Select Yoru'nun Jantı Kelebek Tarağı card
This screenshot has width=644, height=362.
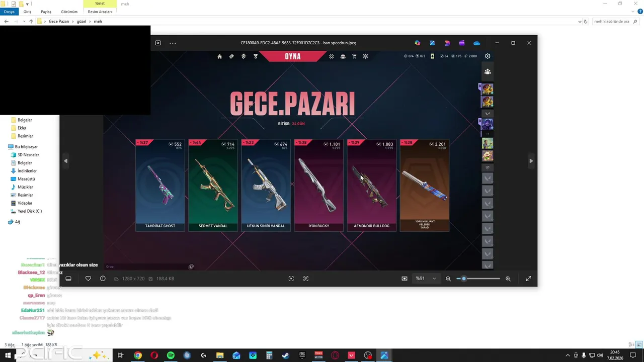point(424,185)
